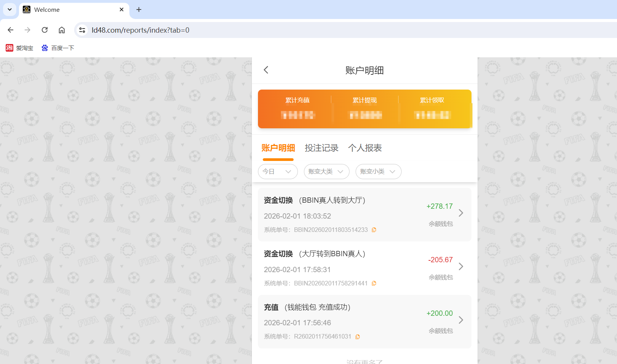Switch to the 投注记录 tab

(322, 148)
